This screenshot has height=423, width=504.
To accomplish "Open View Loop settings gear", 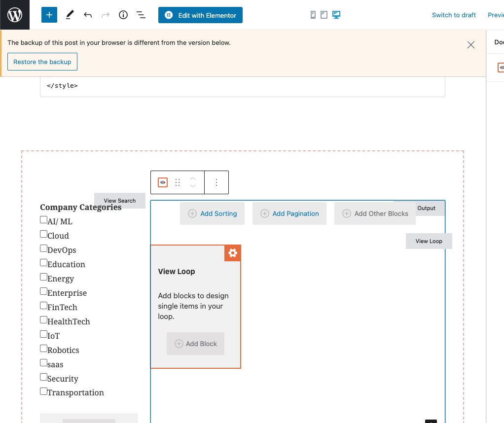I will (x=232, y=253).
